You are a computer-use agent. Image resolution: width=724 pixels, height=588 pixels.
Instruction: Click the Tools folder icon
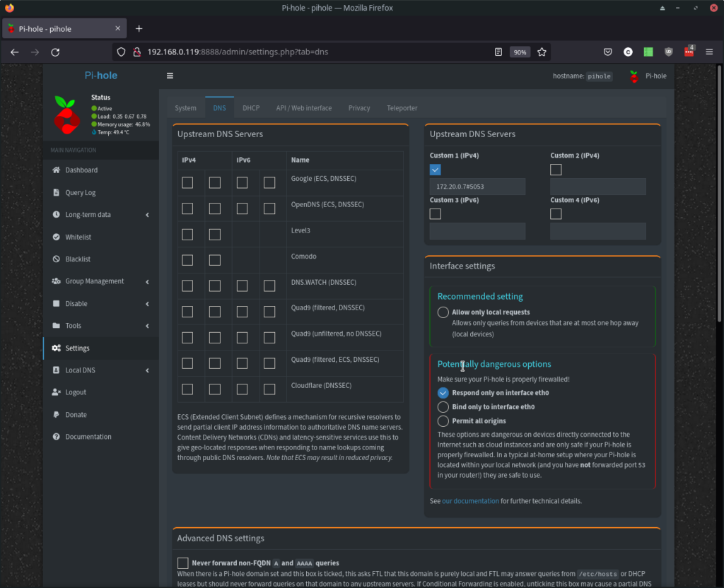click(56, 325)
